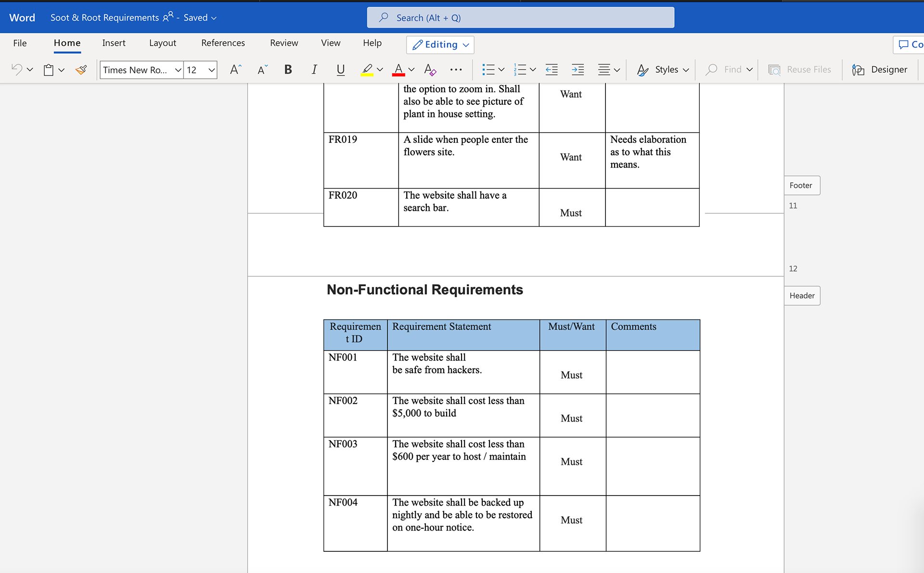Viewport: 924px width, 573px height.
Task: Open the Reuse Files pane
Action: [x=799, y=70]
